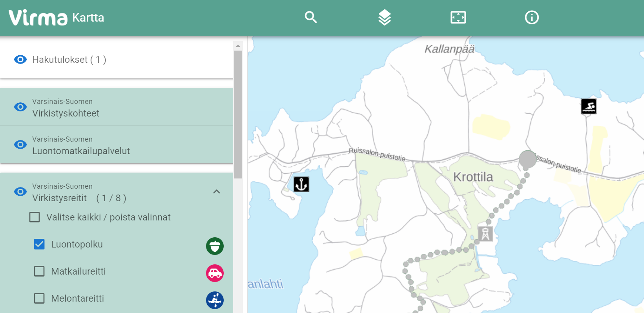Select the swimming spot marker on map
The height and width of the screenshot is (313, 644).
[589, 106]
